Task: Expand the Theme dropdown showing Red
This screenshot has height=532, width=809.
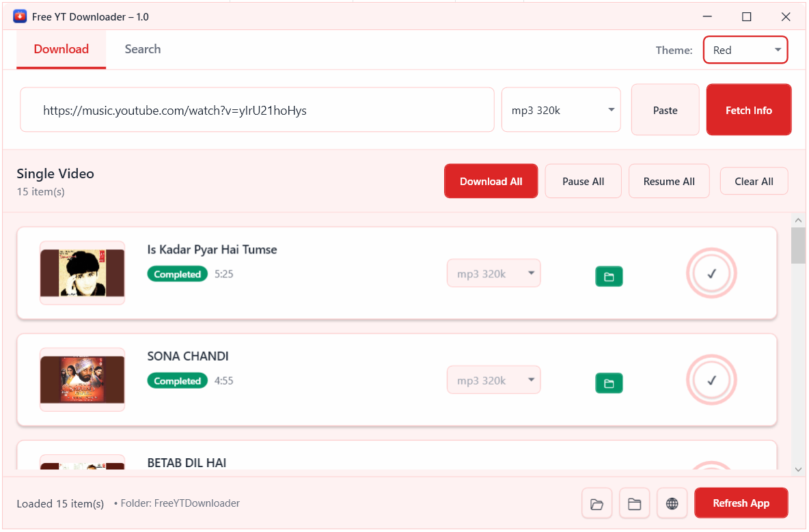Action: tap(745, 50)
